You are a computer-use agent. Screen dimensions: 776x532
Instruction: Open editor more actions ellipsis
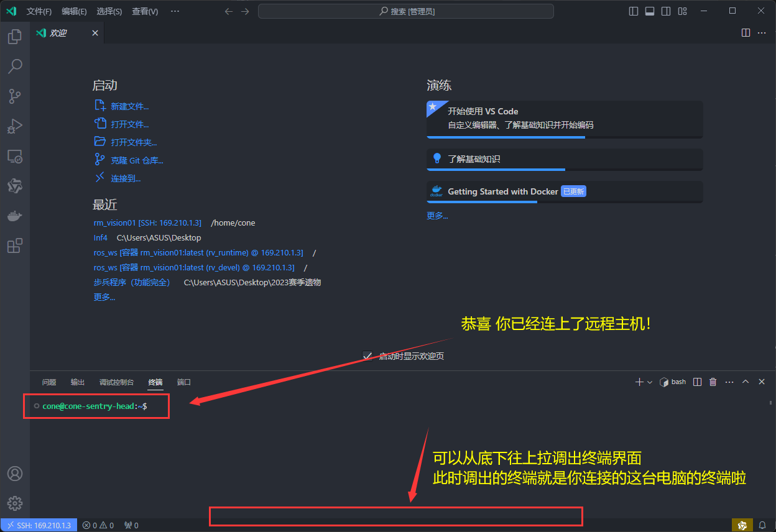(x=762, y=33)
